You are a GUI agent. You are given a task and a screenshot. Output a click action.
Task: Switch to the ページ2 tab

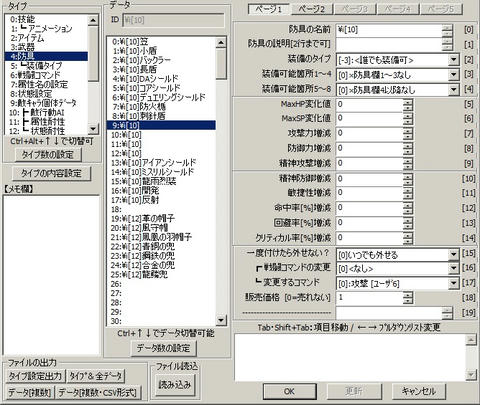coord(312,9)
